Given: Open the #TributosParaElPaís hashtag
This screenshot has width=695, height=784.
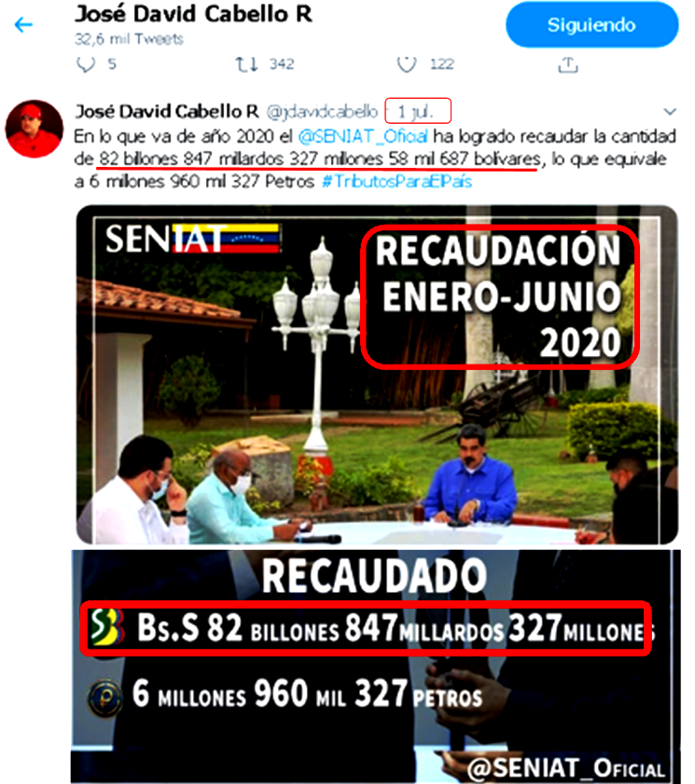Looking at the screenshot, I should click(396, 181).
